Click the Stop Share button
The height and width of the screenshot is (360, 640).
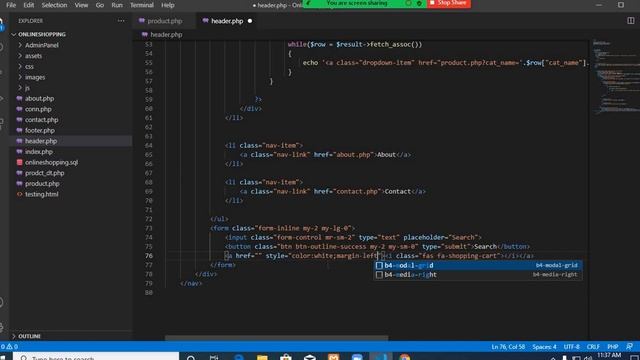click(x=449, y=3)
